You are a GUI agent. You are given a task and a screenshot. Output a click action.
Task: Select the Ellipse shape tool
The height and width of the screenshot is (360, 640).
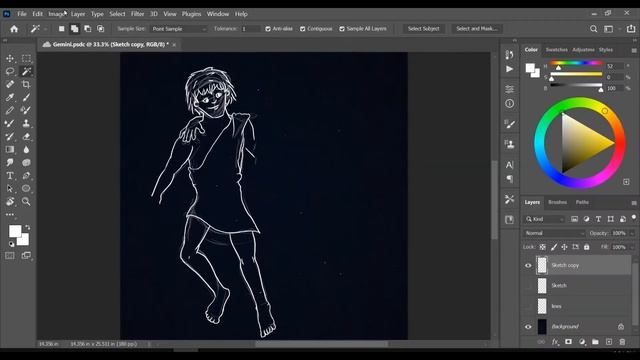pos(26,189)
